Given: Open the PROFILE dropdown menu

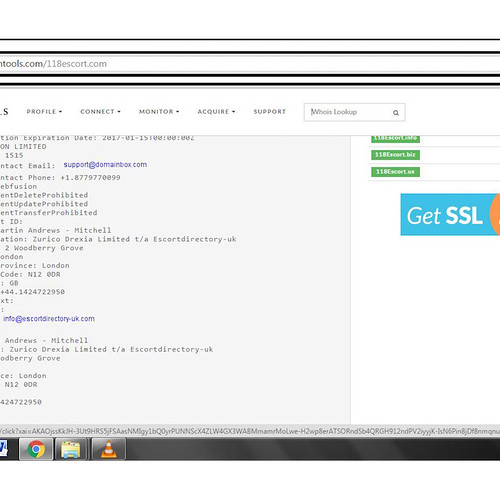Looking at the screenshot, I should 44,112.
